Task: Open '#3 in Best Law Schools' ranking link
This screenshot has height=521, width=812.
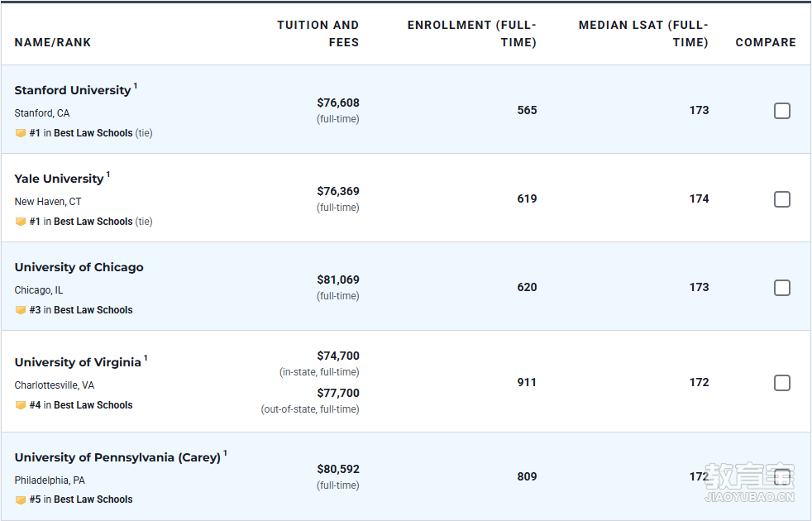Action: [x=81, y=310]
